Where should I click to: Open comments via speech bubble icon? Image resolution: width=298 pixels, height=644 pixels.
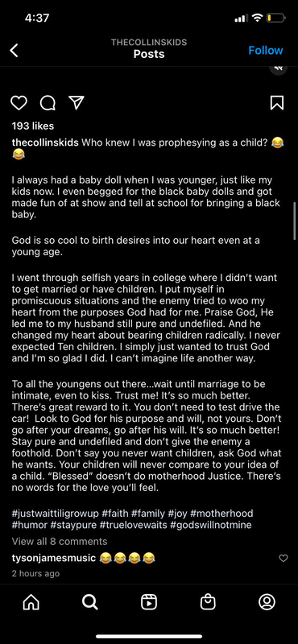48,103
